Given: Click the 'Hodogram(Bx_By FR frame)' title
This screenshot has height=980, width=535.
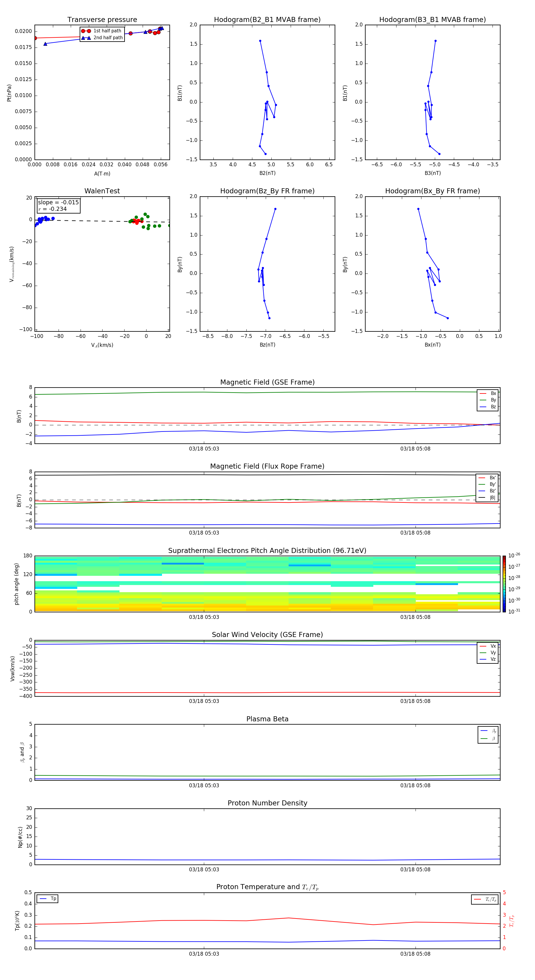Looking at the screenshot, I should [432, 191].
